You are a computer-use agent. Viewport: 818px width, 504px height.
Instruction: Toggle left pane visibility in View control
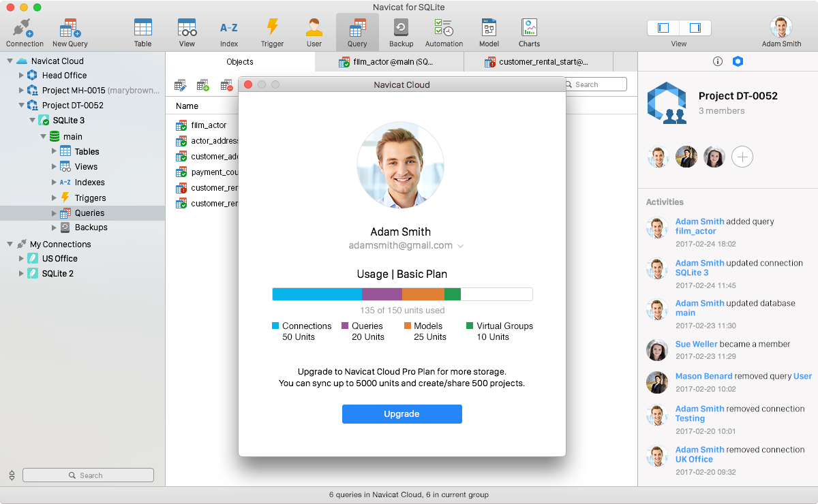(x=663, y=28)
